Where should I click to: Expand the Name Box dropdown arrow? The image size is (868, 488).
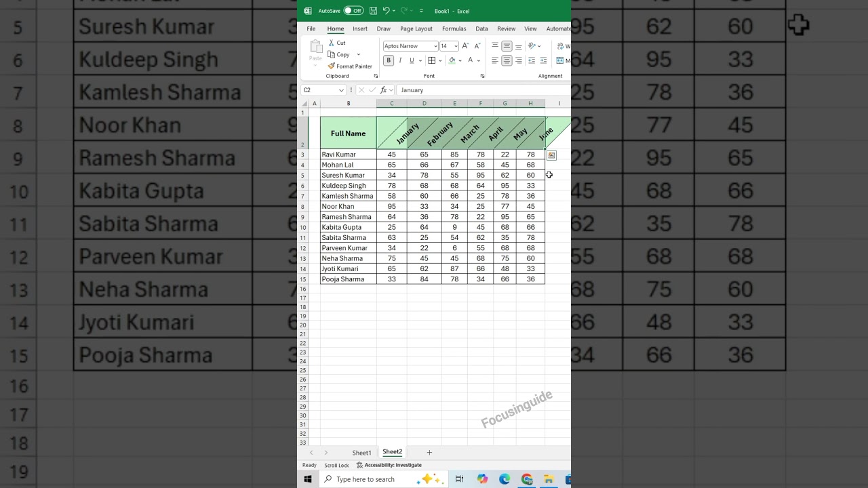coord(341,90)
